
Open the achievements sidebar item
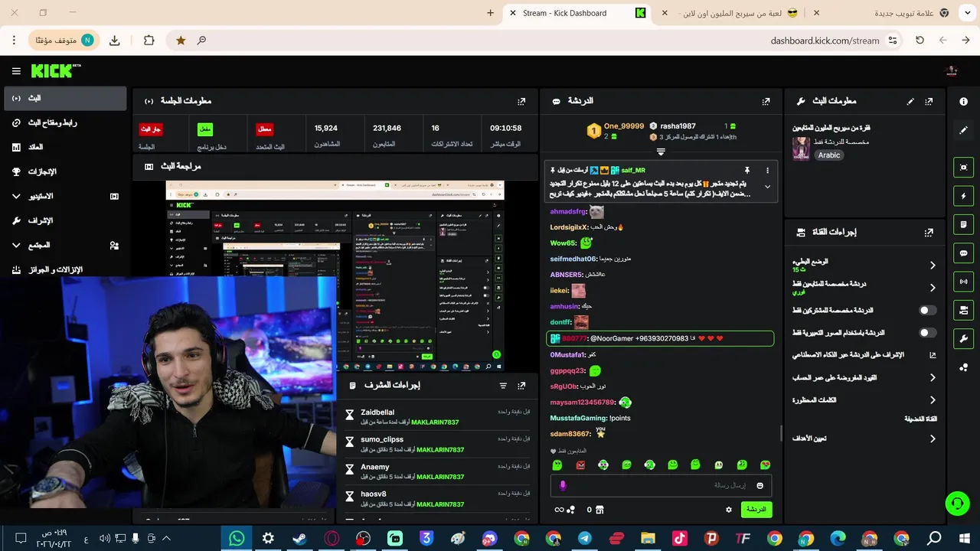65,172
